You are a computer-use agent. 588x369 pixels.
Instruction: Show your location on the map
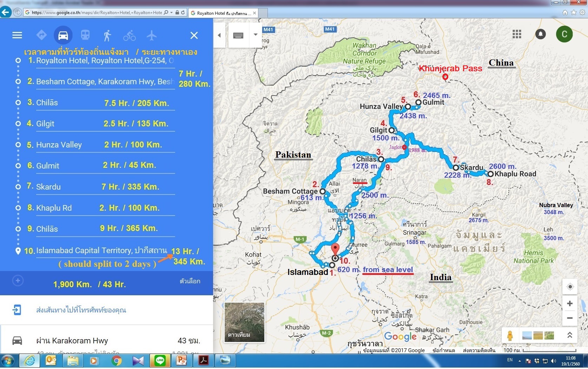coord(570,287)
